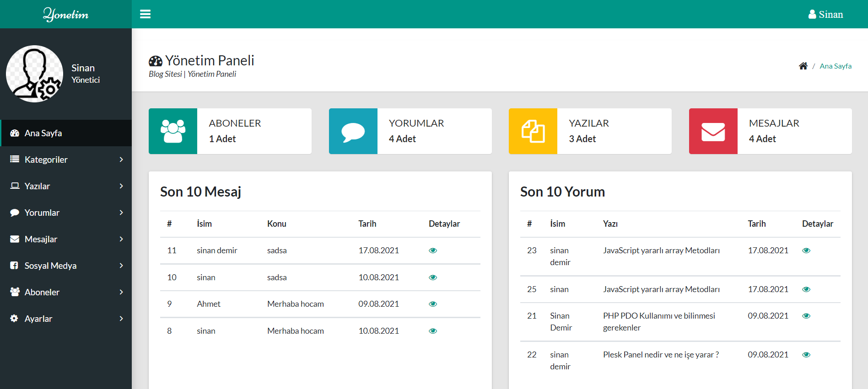
Task: Click the Yonetim logo
Action: (66, 14)
